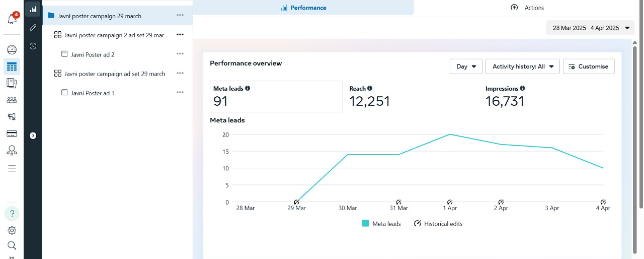Click the search magnifier icon
This screenshot has height=259, width=644.
(12, 245)
